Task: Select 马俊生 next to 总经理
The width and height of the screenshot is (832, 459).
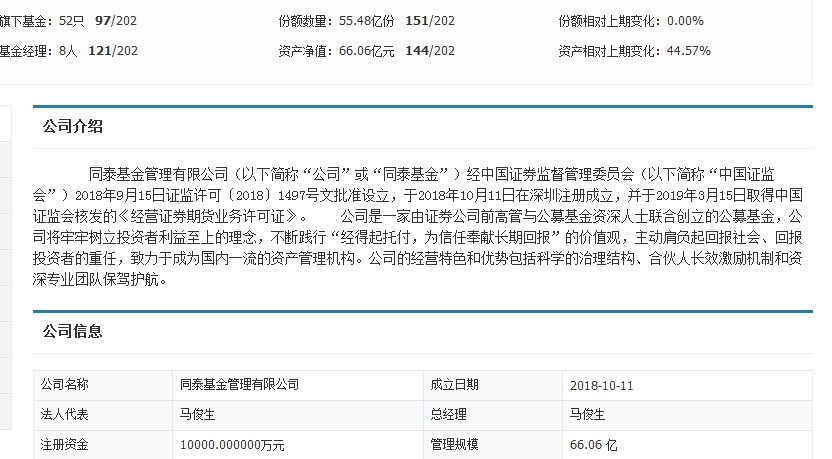Action: 688,415
